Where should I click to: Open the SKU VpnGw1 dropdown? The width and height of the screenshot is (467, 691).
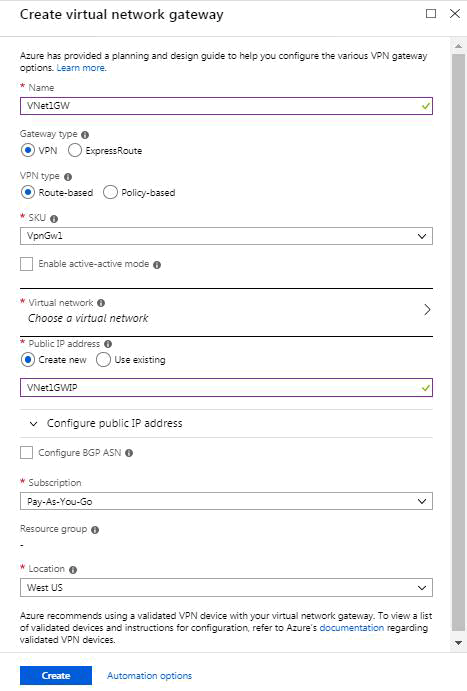coord(226,236)
